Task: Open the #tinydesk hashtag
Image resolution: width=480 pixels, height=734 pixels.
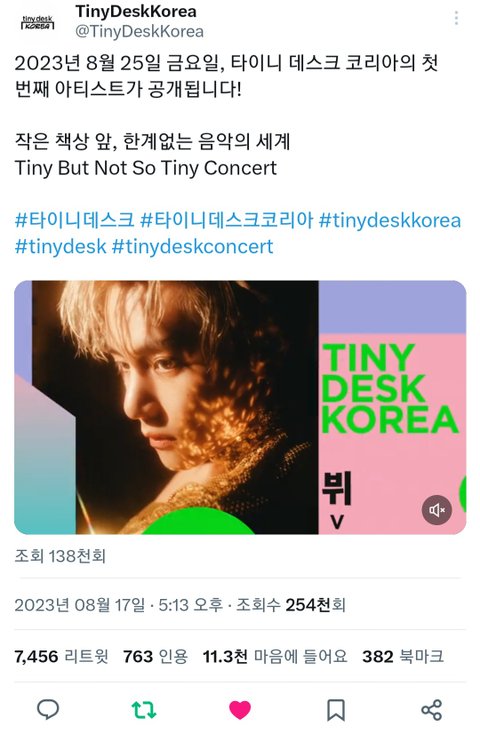Action: tap(60, 246)
